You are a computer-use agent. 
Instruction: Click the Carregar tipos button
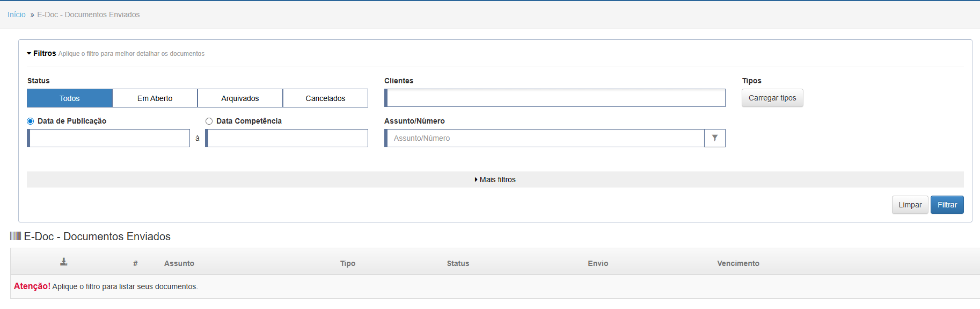[772, 98]
